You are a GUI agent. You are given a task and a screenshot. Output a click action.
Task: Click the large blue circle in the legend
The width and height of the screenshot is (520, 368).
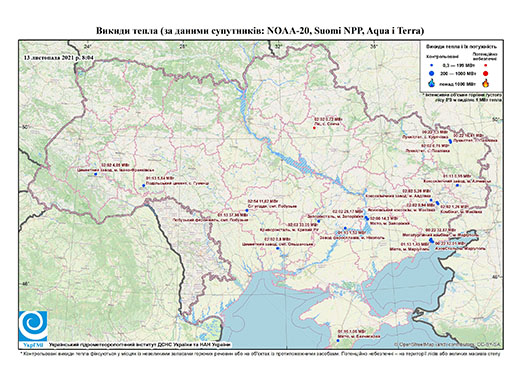(x=431, y=74)
